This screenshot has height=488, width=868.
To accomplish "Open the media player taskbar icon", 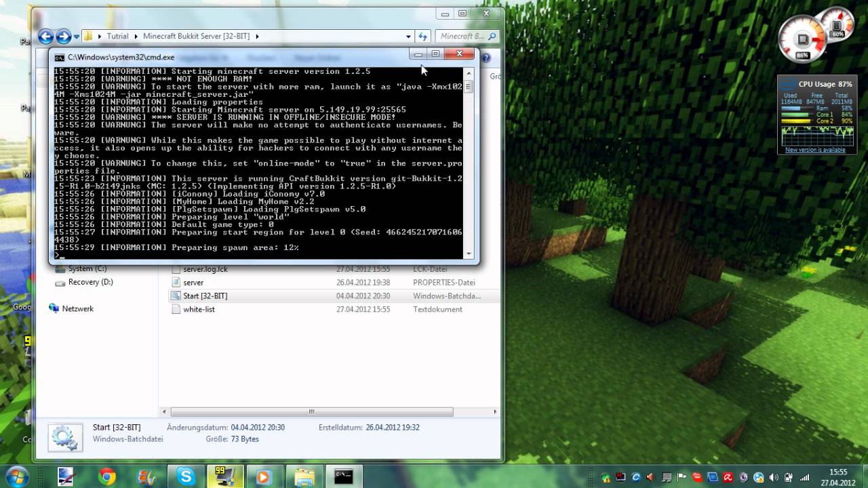I will [264, 477].
